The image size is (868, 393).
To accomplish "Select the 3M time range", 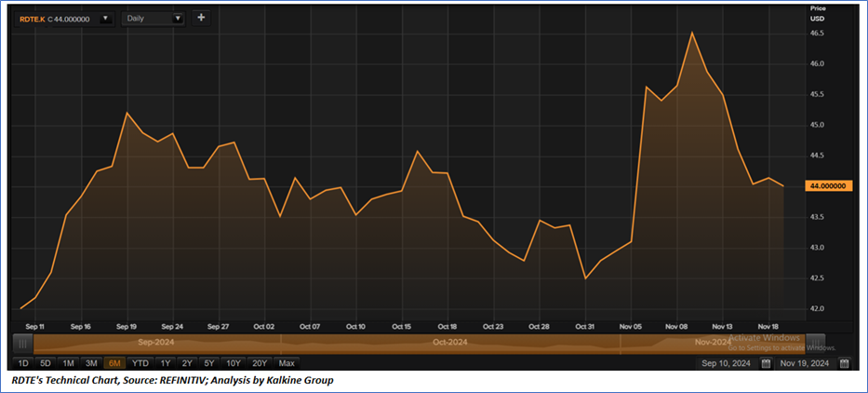I will tap(91, 363).
